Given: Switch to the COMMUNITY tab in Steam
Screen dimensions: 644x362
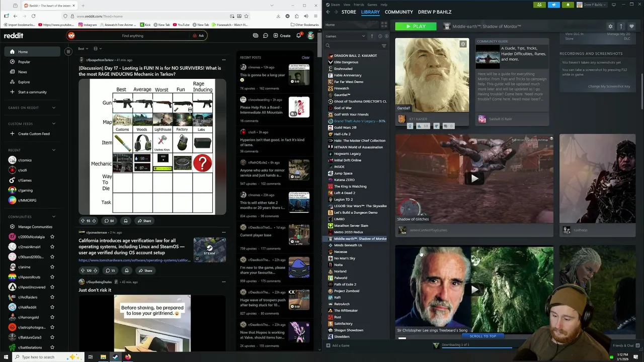Looking at the screenshot, I should pyautogui.click(x=398, y=12).
